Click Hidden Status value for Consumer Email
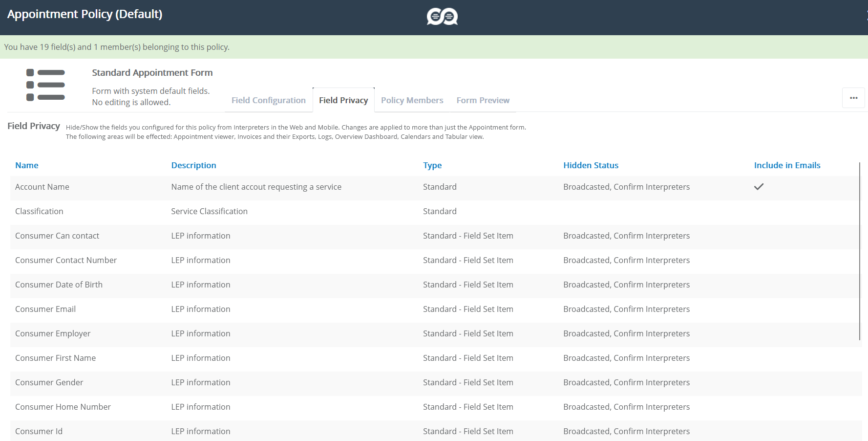This screenshot has height=441, width=868. pyautogui.click(x=626, y=309)
